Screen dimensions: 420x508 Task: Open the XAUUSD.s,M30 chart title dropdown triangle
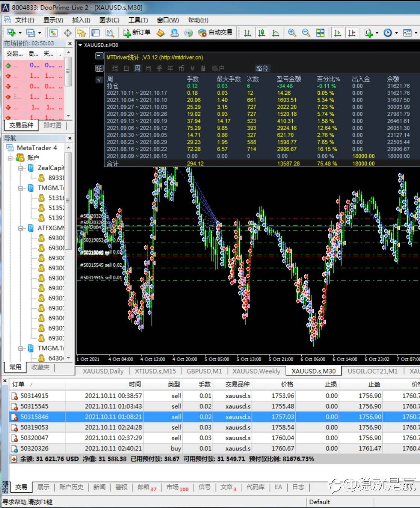tap(80, 45)
